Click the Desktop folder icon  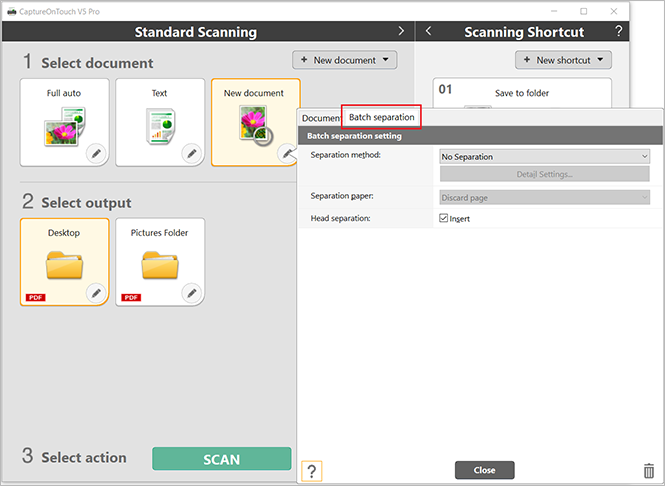(x=64, y=265)
